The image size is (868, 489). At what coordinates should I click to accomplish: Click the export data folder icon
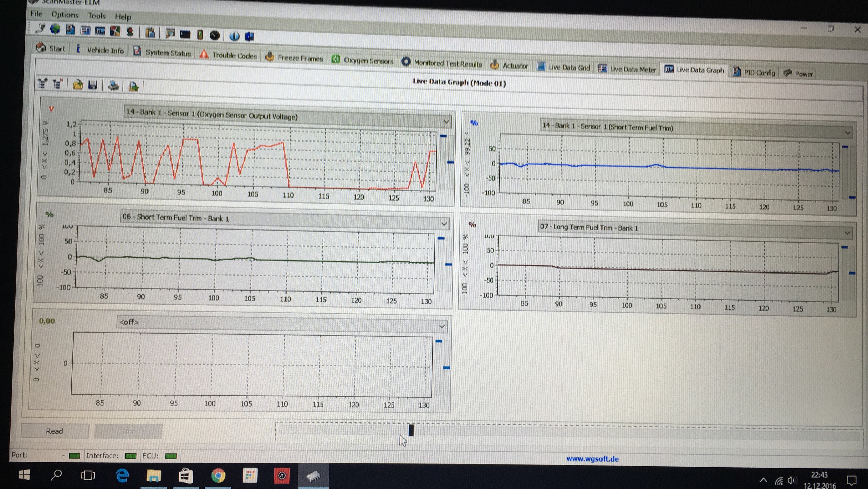coord(133,87)
